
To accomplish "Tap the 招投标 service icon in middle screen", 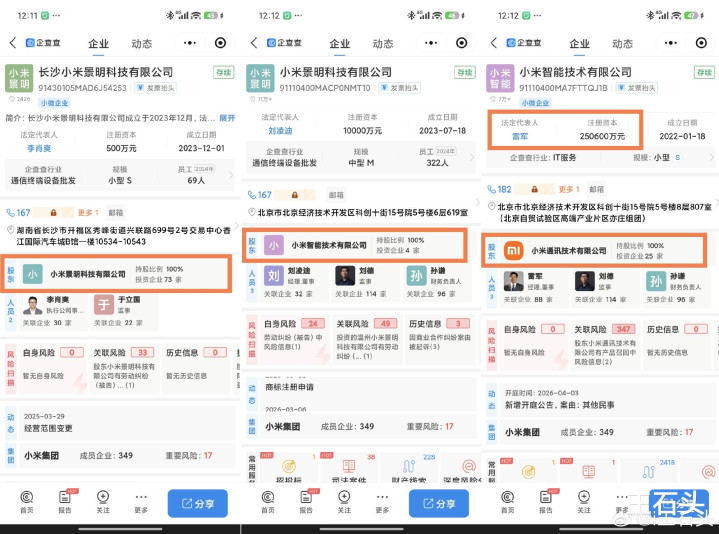I will tap(286, 470).
